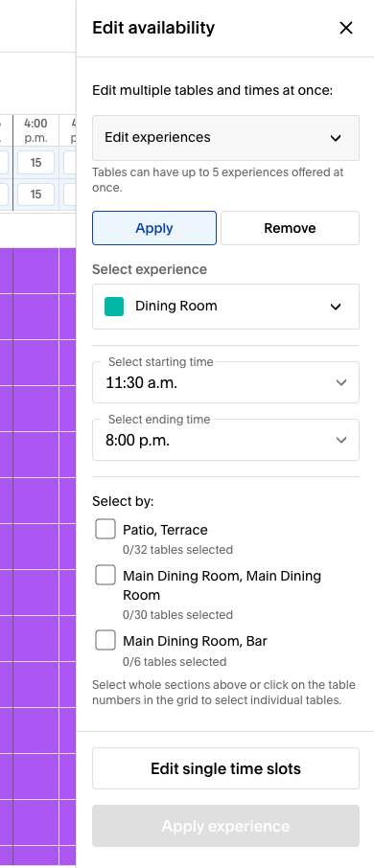
Task: Click the ending time chevron arrow
Action: [x=341, y=440]
